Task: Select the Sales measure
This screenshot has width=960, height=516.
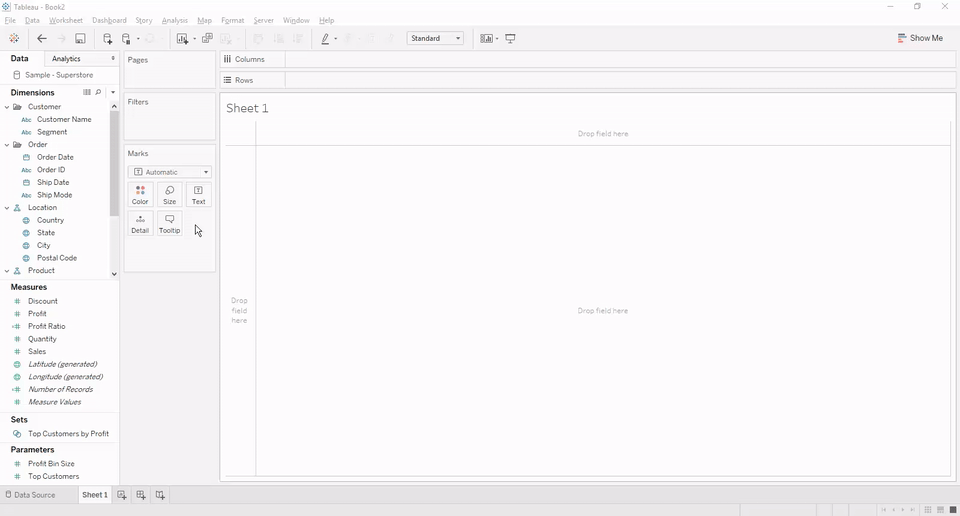Action: tap(37, 351)
